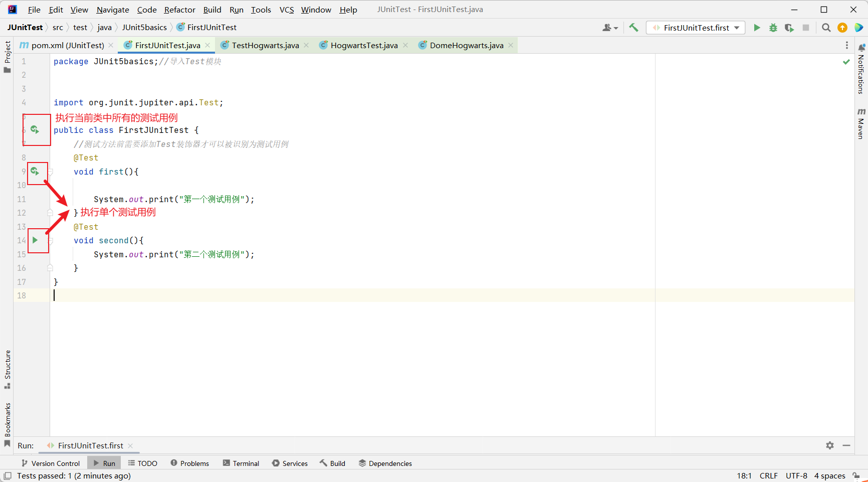Click the Run with Coverage icon
This screenshot has height=482, width=868.
(x=789, y=28)
